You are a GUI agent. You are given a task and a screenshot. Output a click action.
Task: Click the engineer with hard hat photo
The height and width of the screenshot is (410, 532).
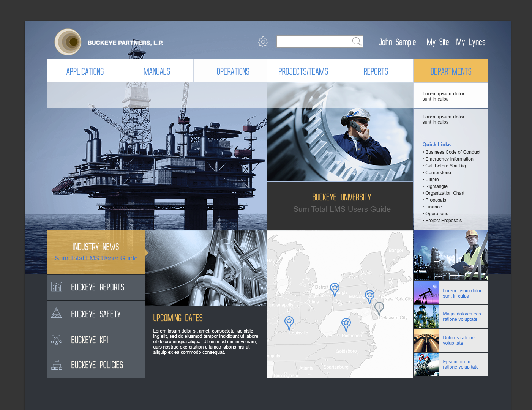coord(451,255)
